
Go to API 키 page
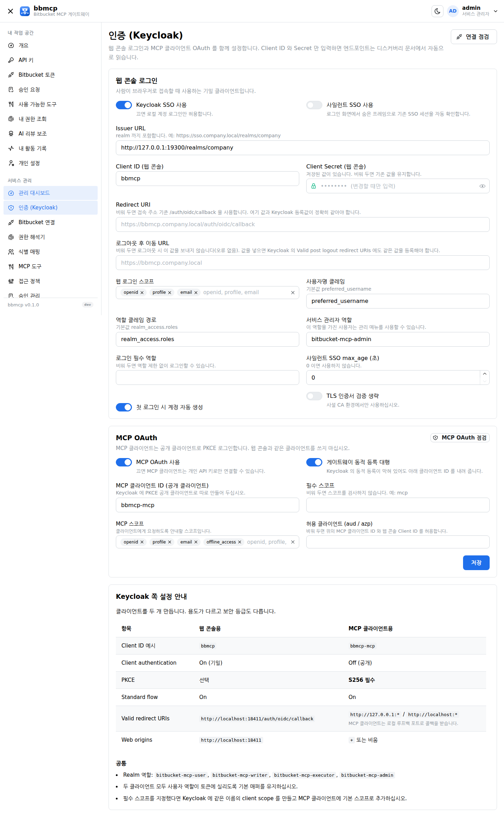coord(51,60)
